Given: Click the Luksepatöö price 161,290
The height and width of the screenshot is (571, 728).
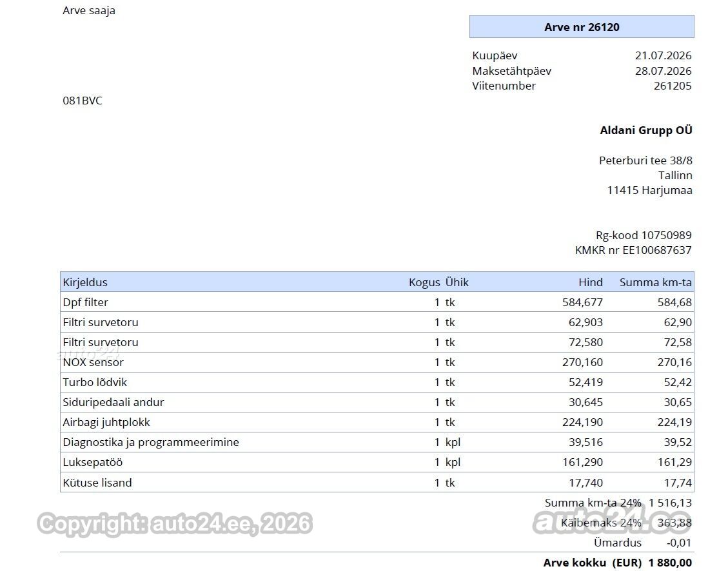Looking at the screenshot, I should tap(583, 462).
